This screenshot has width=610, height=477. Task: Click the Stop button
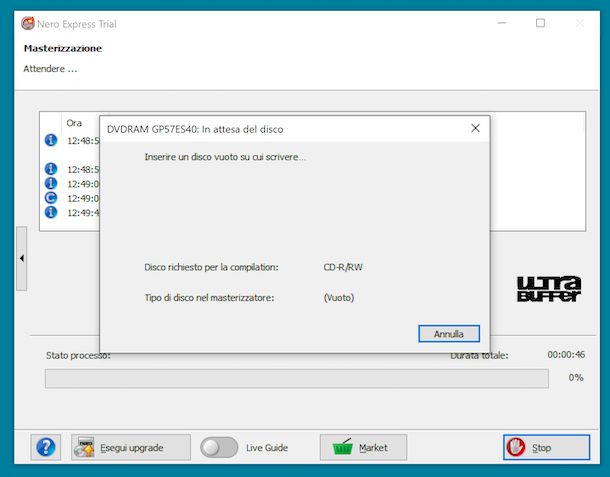546,447
